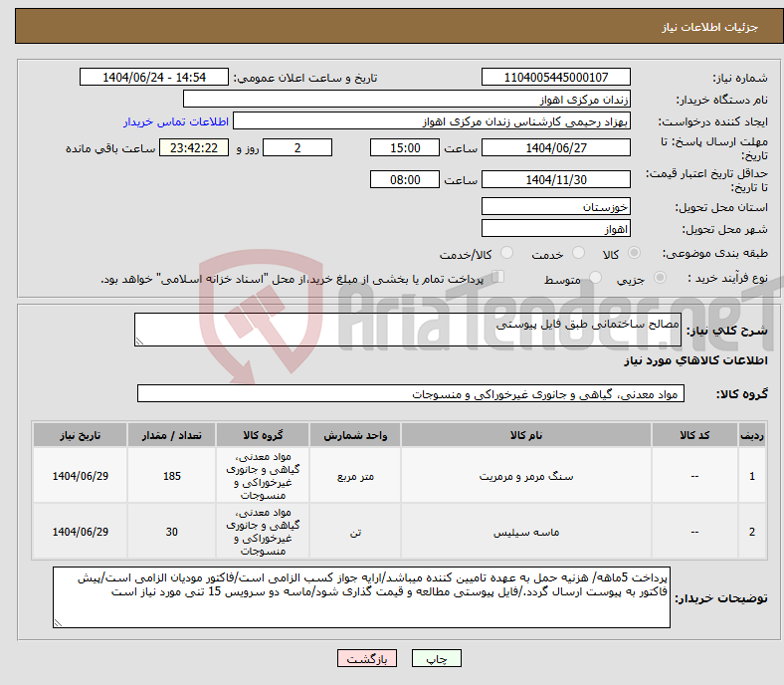This screenshot has width=784, height=685.
Task: Click the buyer name field زندان مرکزی اهواز
Action: coord(407,100)
